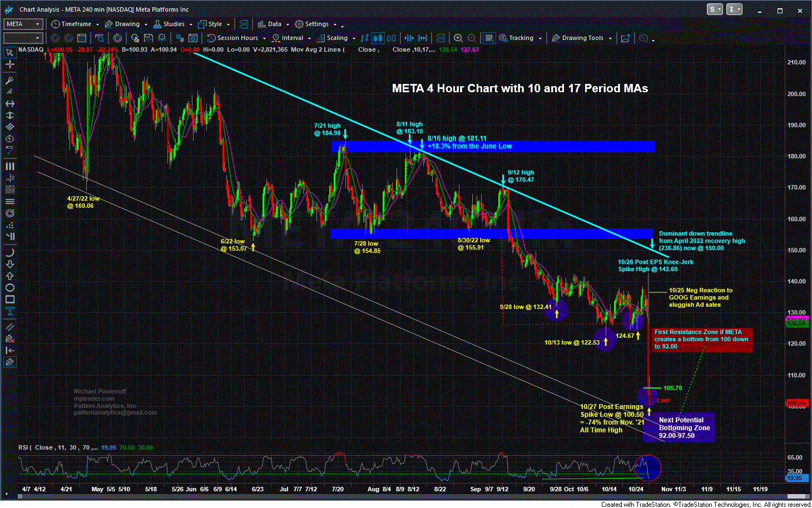The height and width of the screenshot is (508, 812).
Task: Click the remove drawing objects pencil-X icon
Action: click(x=9, y=338)
